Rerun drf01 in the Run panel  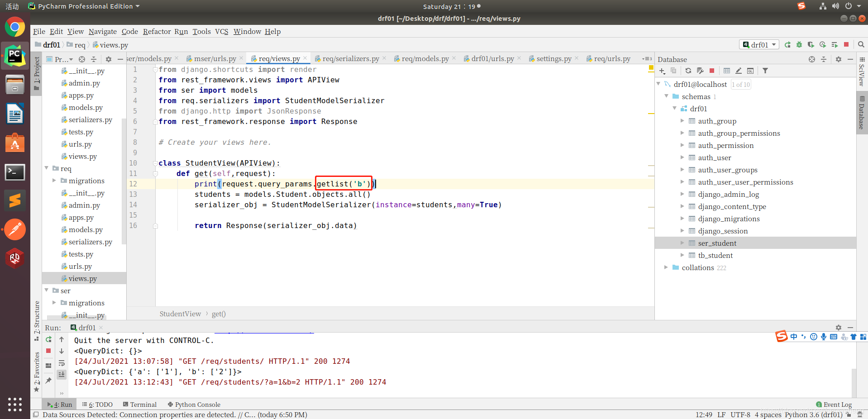click(x=48, y=339)
